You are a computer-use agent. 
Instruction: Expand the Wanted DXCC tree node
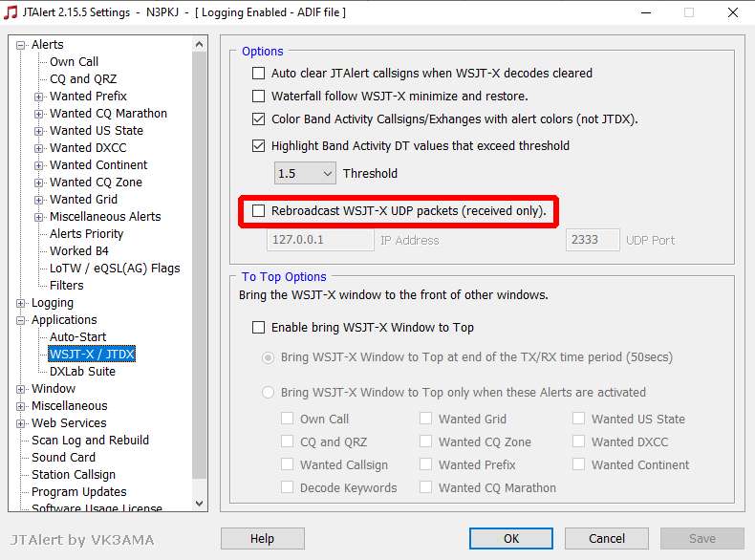pyautogui.click(x=38, y=148)
